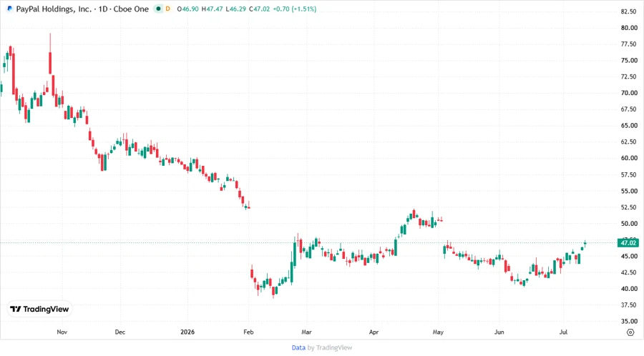
Task: Click the 42.50 price axis label
Action: point(629,272)
